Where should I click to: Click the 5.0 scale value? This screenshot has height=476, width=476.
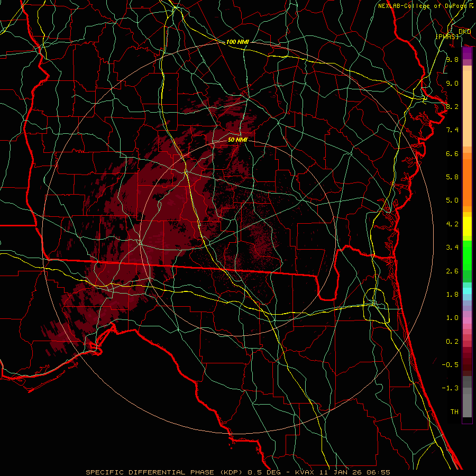tap(452, 200)
